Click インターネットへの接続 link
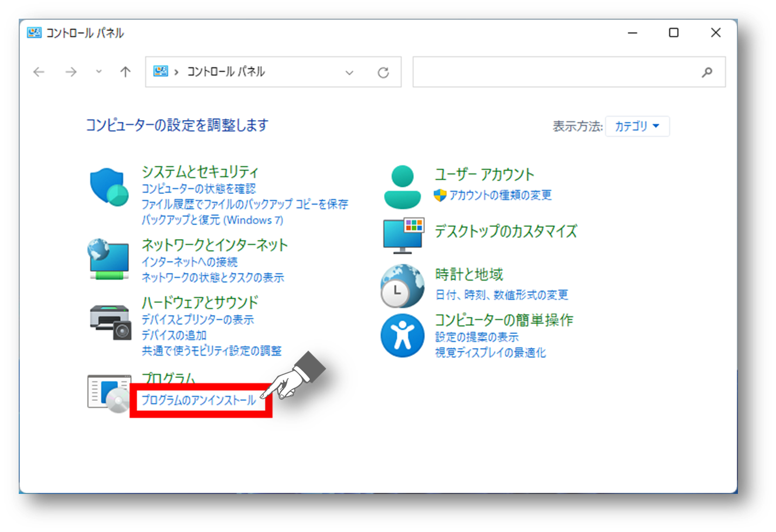 [x=189, y=261]
